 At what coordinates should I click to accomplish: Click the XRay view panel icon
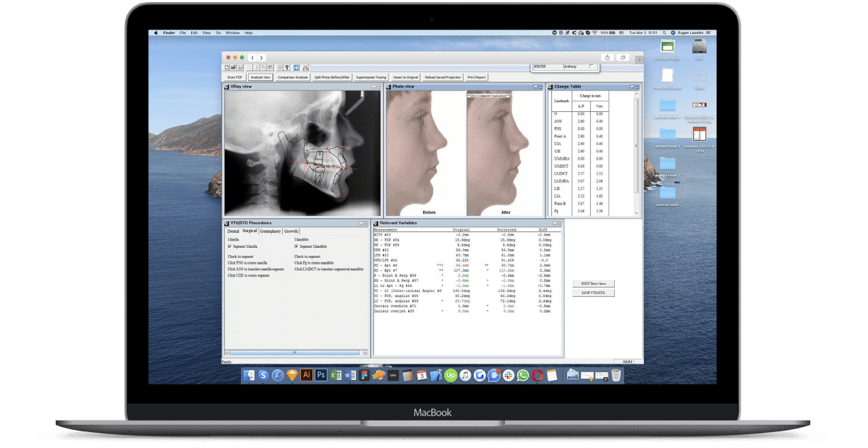coord(226,87)
